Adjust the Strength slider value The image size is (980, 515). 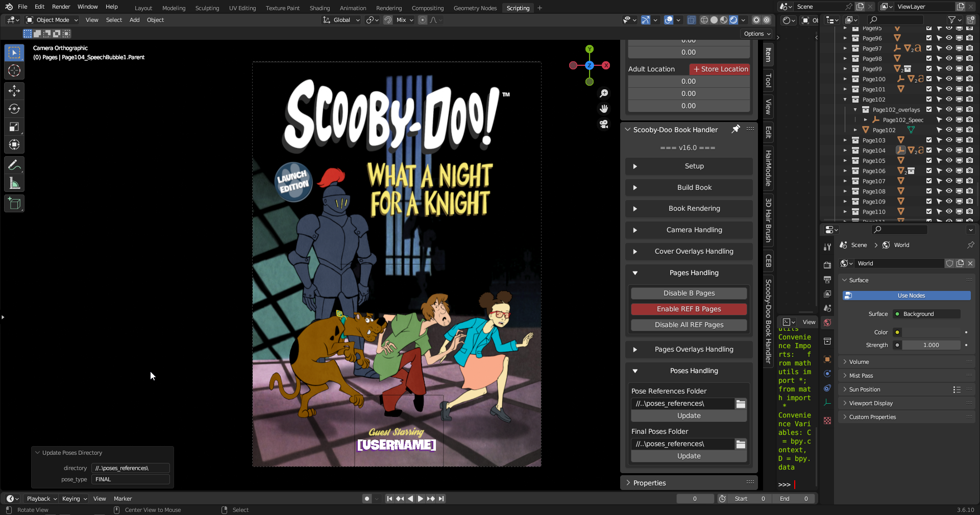click(932, 345)
